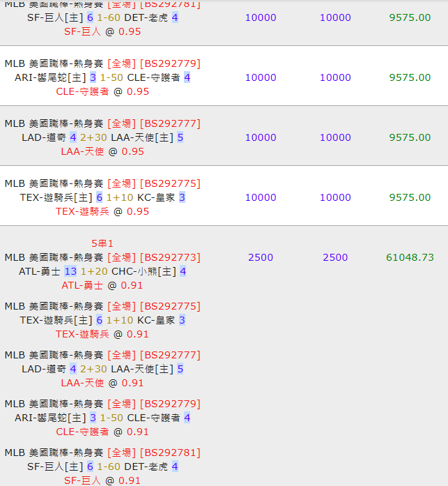
Task: Click the [BS292775] header above the 0.95 TEX-遊騎兵 pick
Action: pyautogui.click(x=102, y=183)
